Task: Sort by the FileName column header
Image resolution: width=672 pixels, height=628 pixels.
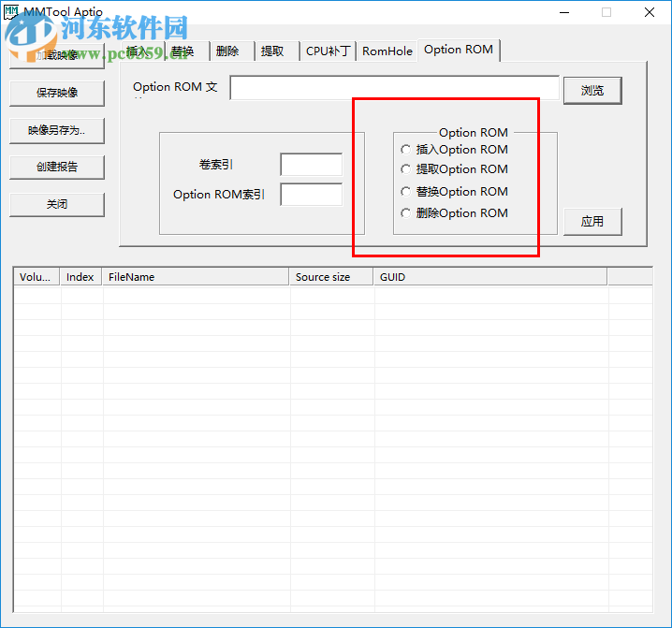Action: coord(196,277)
